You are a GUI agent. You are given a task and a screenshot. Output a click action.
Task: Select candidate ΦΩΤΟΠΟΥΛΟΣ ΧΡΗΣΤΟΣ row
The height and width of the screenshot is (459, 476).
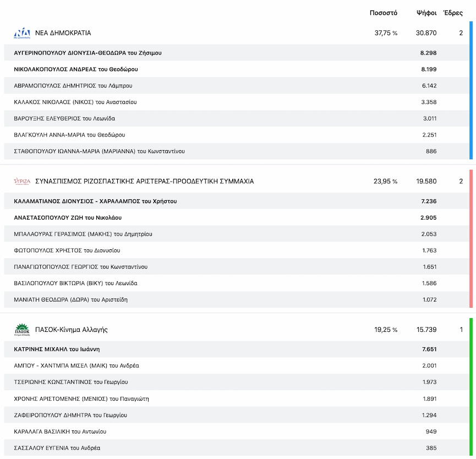pyautogui.click(x=237, y=250)
